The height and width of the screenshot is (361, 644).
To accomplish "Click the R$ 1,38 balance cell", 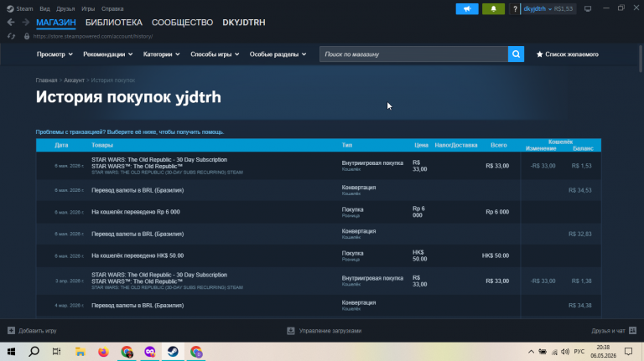I will coord(582,281).
